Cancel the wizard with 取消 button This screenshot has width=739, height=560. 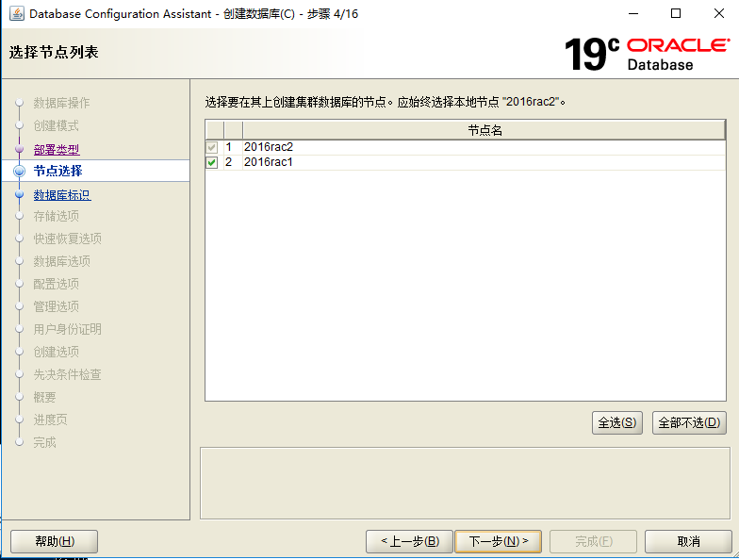688,541
